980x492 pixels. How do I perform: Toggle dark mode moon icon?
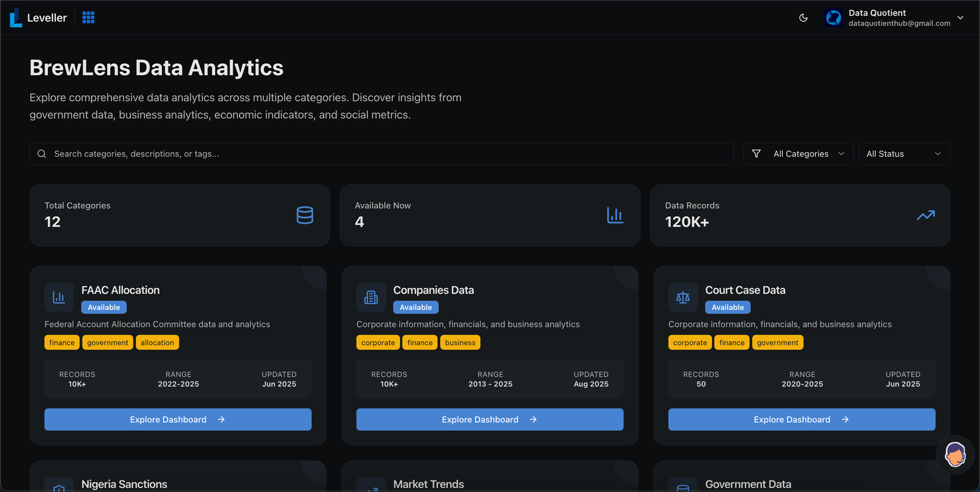coord(803,18)
